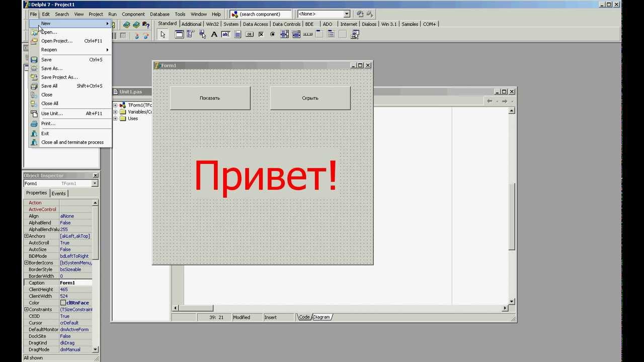
Task: Expand the TForm1 tree node
Action: (x=115, y=105)
